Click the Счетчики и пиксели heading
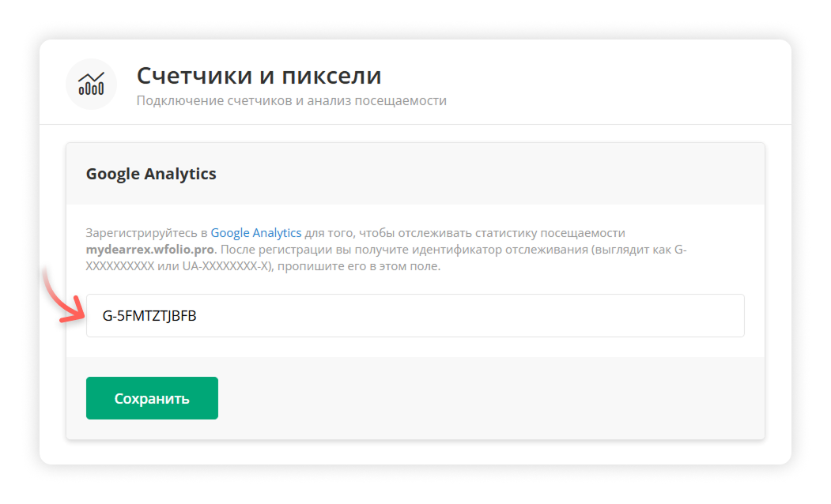This screenshot has height=504, width=831. point(259,76)
